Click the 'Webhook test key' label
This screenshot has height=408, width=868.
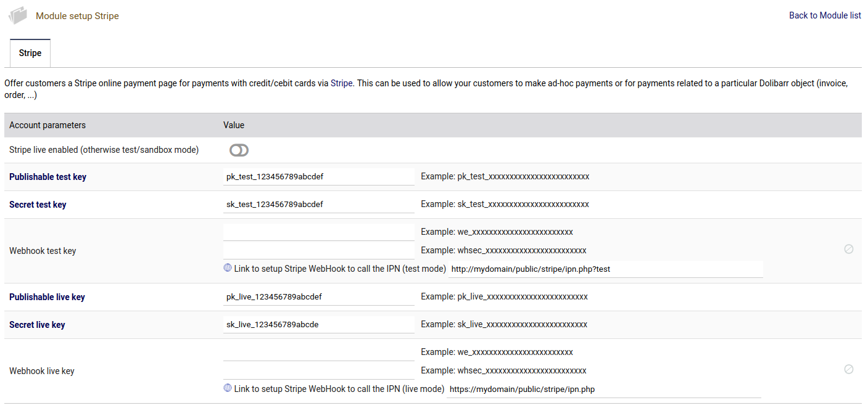43,251
